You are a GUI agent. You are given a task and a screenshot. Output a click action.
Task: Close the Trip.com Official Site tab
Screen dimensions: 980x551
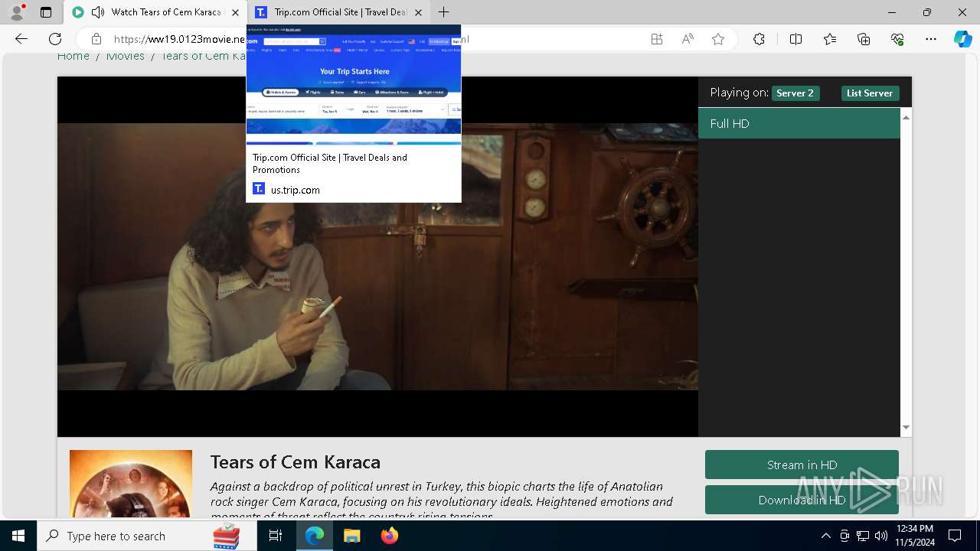pos(418,12)
